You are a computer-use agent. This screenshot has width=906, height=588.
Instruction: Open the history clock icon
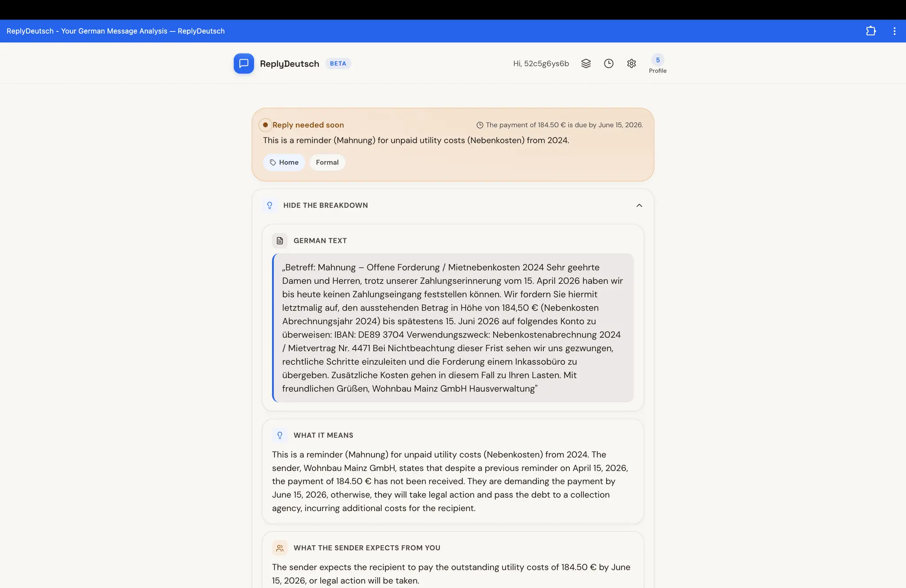[609, 63]
